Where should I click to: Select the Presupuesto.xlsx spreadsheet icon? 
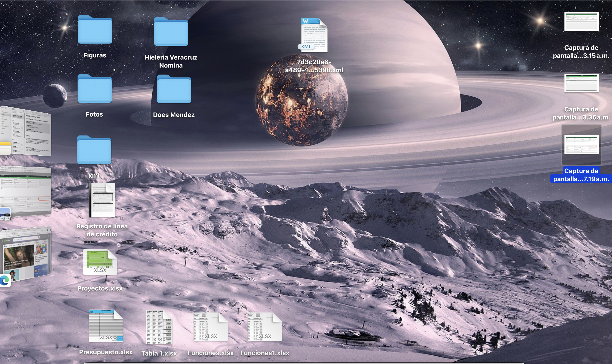(x=106, y=326)
